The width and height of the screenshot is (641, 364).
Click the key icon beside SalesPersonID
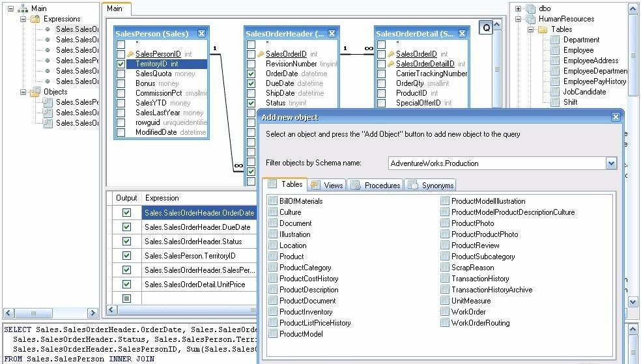pyautogui.click(x=130, y=53)
